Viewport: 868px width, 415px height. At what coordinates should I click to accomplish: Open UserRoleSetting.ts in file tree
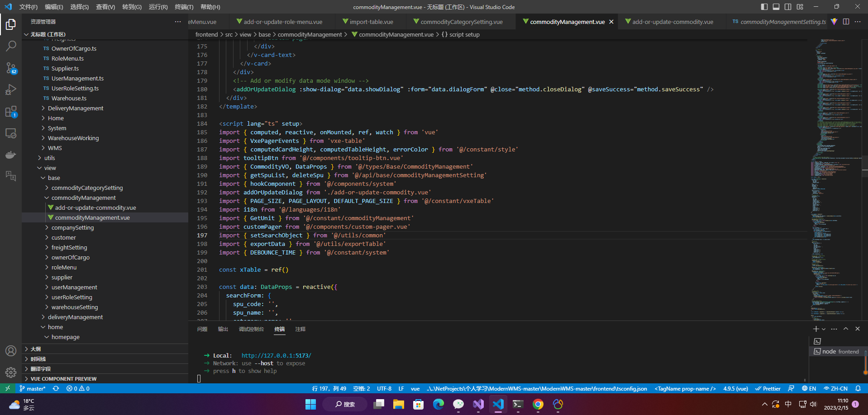(105, 88)
